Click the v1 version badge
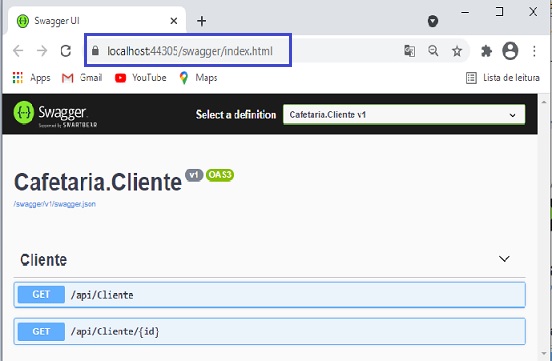 tap(194, 175)
